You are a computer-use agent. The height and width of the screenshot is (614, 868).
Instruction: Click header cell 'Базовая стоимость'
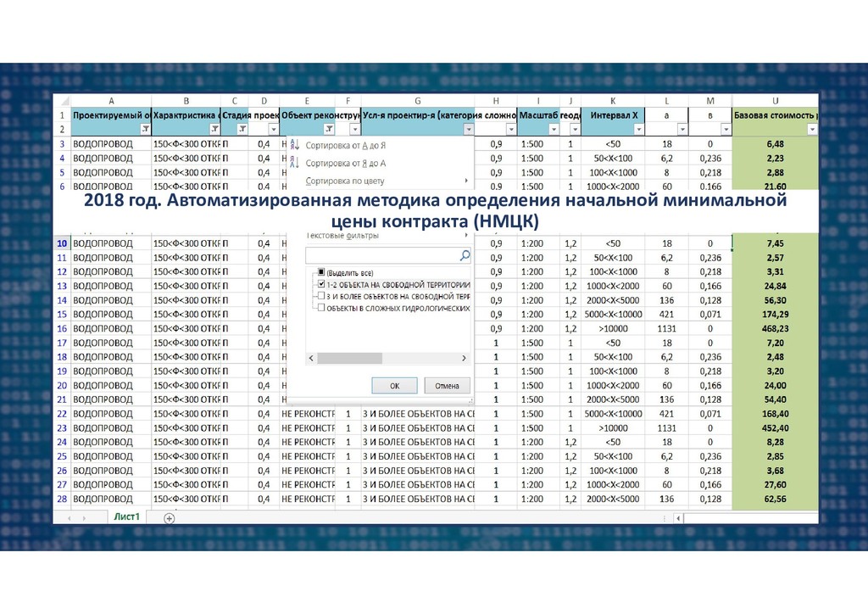(775, 115)
